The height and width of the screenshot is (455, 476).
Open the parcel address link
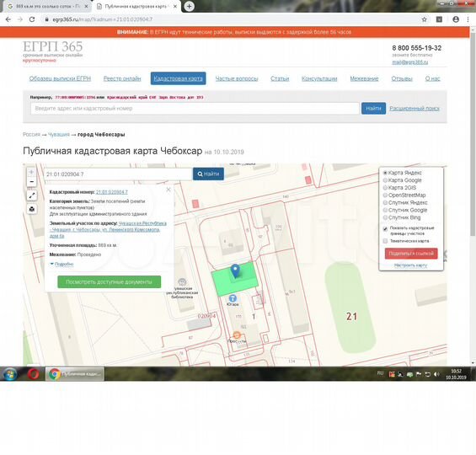[x=108, y=229]
